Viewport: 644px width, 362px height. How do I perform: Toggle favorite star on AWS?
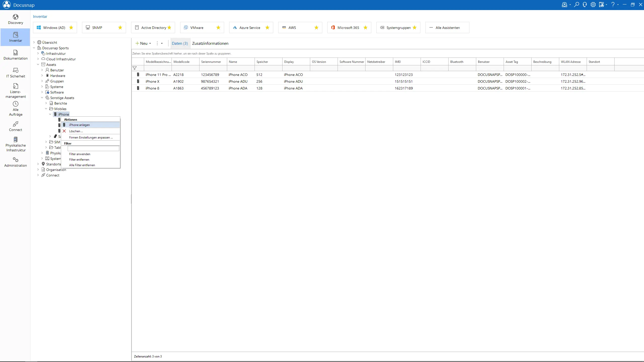pos(316,28)
